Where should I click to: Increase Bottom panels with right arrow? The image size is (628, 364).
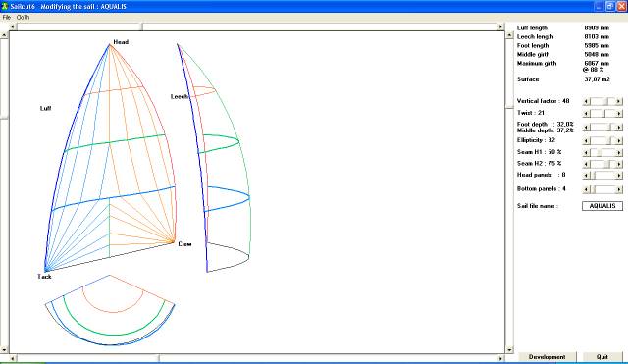(619, 189)
